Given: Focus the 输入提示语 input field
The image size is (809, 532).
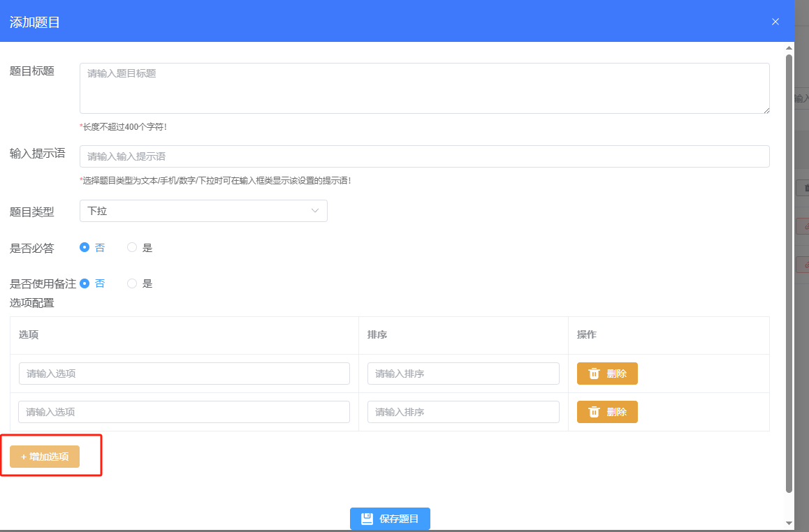Looking at the screenshot, I should coord(425,156).
